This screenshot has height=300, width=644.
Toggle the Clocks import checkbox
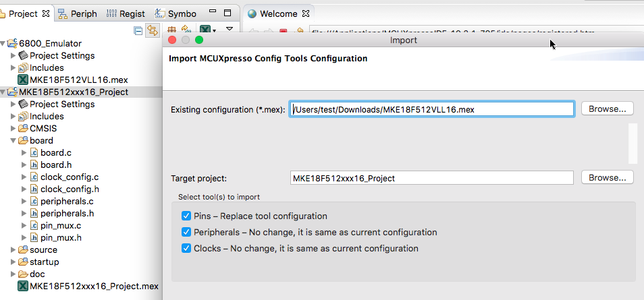pos(186,249)
